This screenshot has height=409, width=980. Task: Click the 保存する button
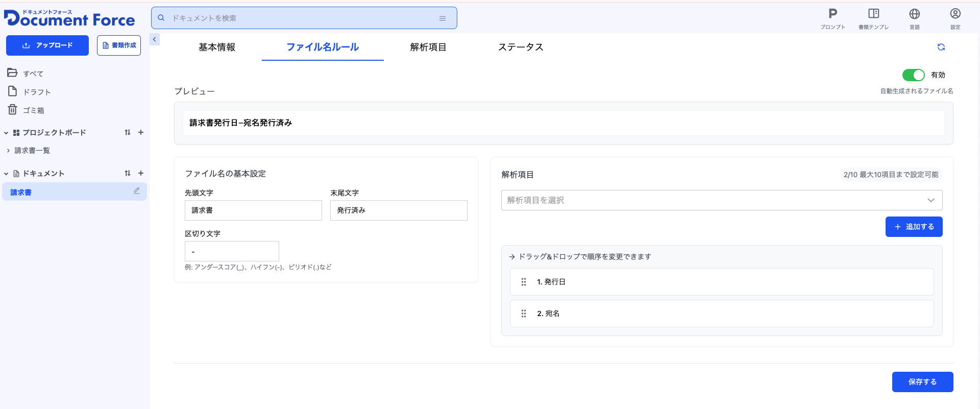pos(923,382)
